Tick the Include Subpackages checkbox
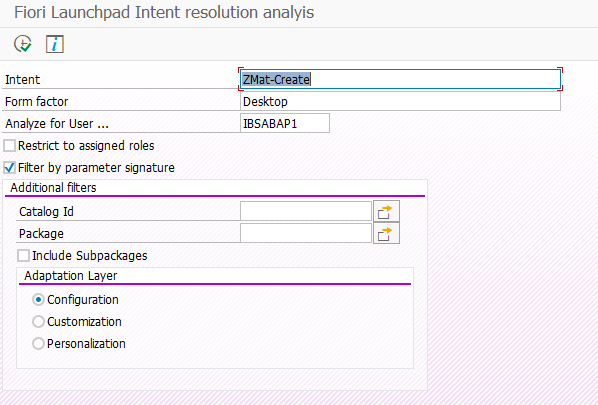The width and height of the screenshot is (598, 405). (x=24, y=256)
